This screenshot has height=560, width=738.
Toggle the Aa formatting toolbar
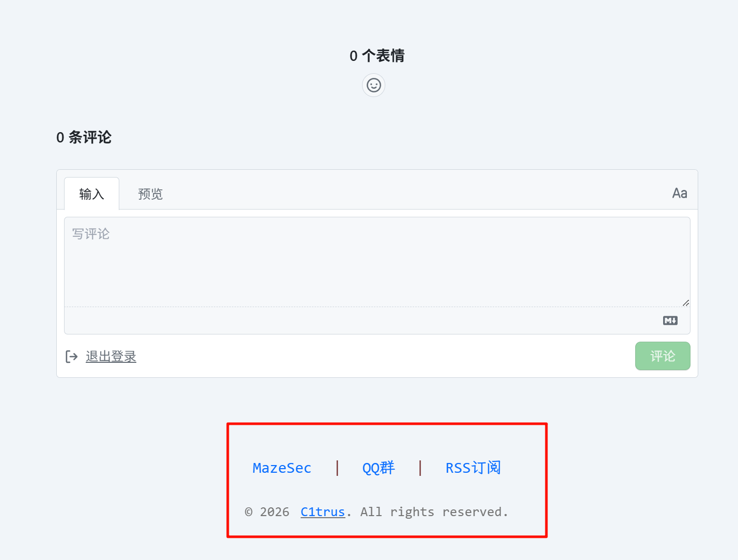(679, 194)
